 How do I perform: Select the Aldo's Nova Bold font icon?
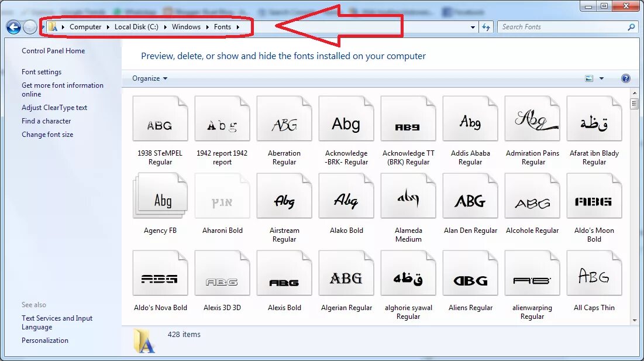160,273
